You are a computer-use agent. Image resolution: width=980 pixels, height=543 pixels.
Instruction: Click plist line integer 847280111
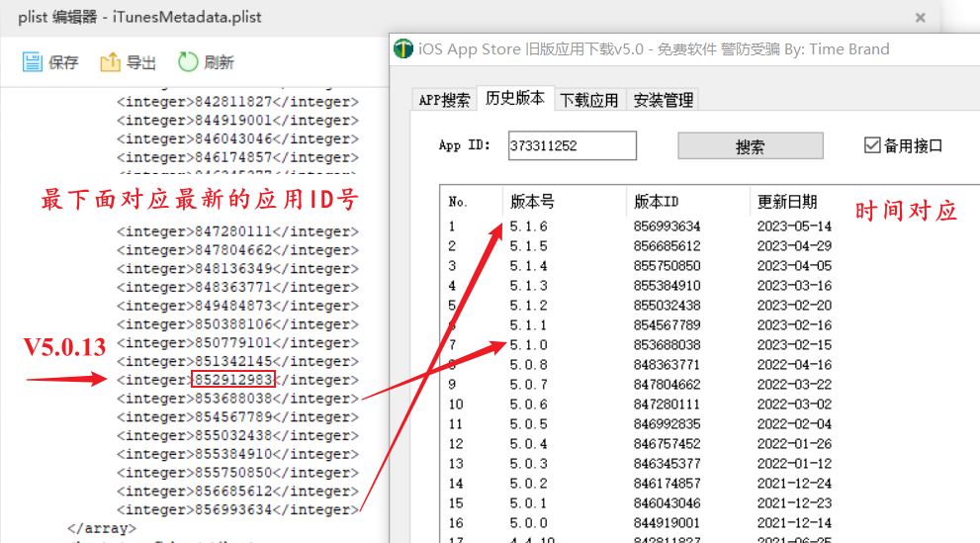237,231
